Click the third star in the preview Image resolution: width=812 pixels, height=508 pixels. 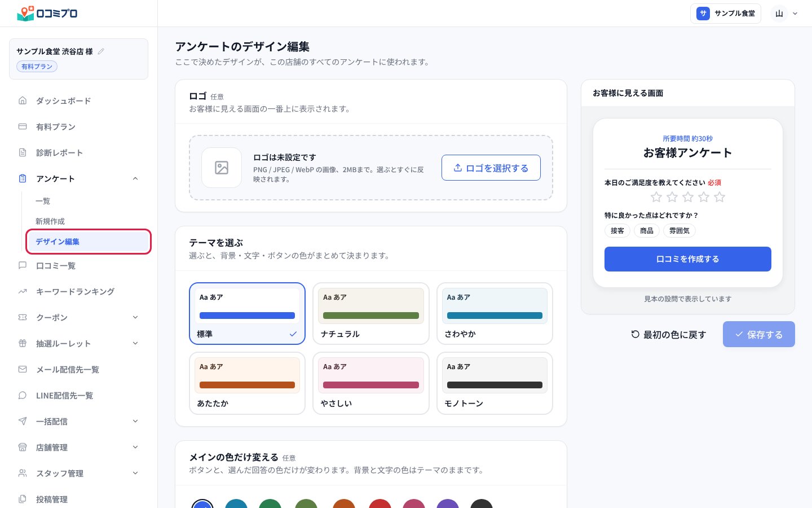tap(688, 197)
